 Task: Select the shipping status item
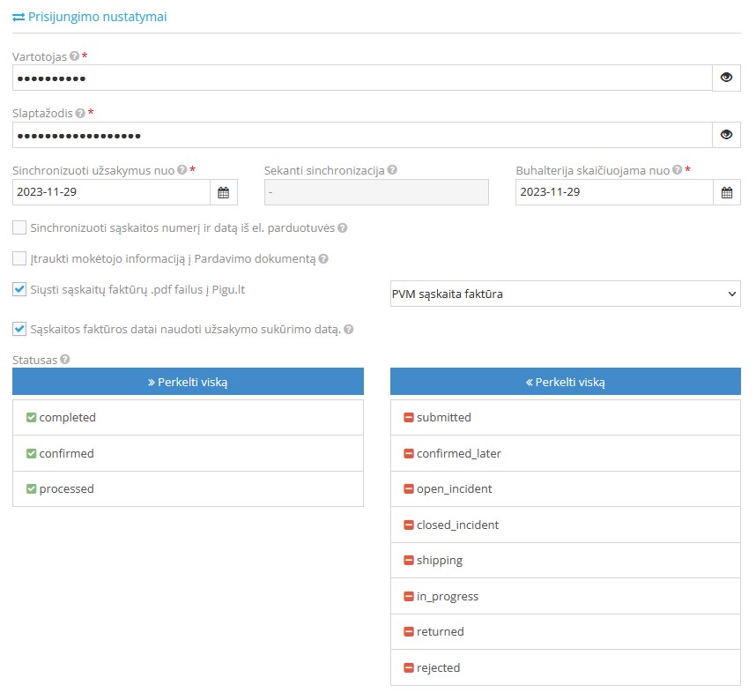point(565,561)
